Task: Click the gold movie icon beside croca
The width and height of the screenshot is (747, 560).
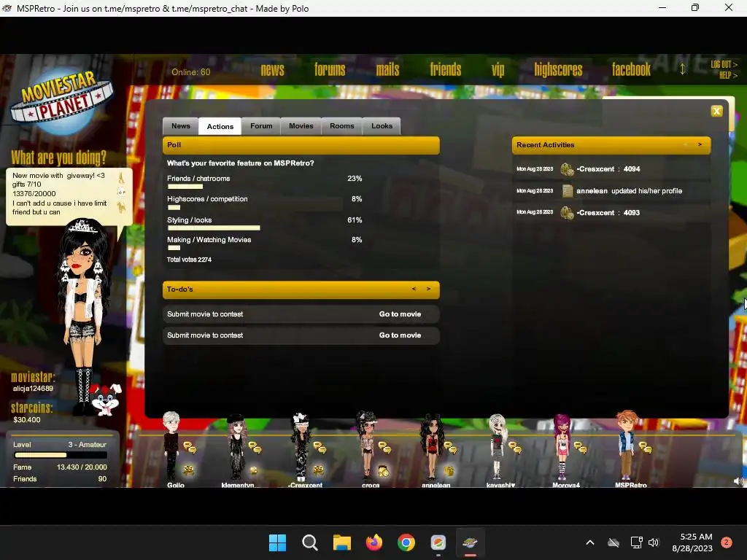Action: tap(384, 471)
